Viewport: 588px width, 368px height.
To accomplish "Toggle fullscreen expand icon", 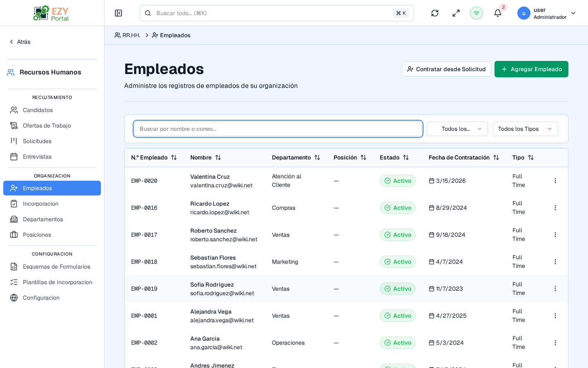I will (456, 13).
